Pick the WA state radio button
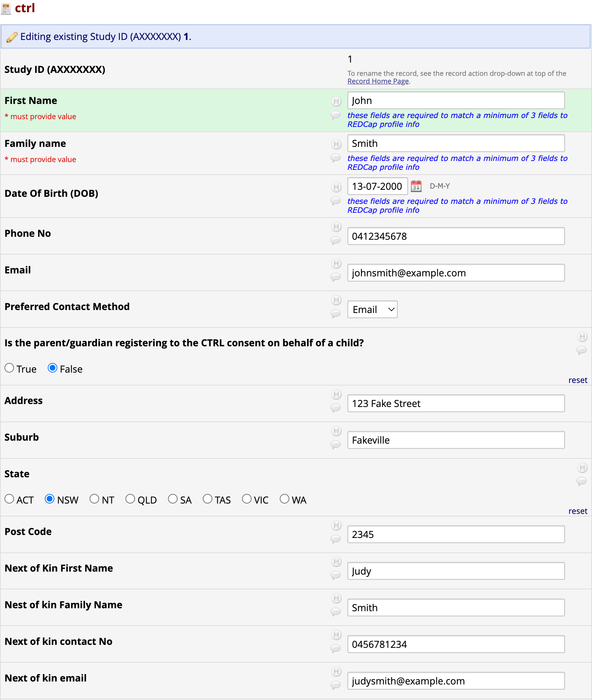The width and height of the screenshot is (592, 700). coord(285,499)
